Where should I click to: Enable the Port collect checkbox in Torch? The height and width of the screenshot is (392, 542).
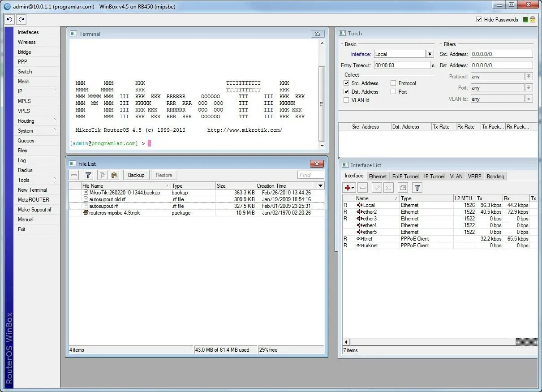(393, 91)
